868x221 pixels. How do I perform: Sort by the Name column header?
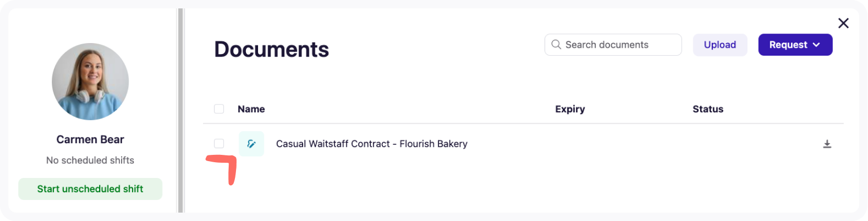251,109
